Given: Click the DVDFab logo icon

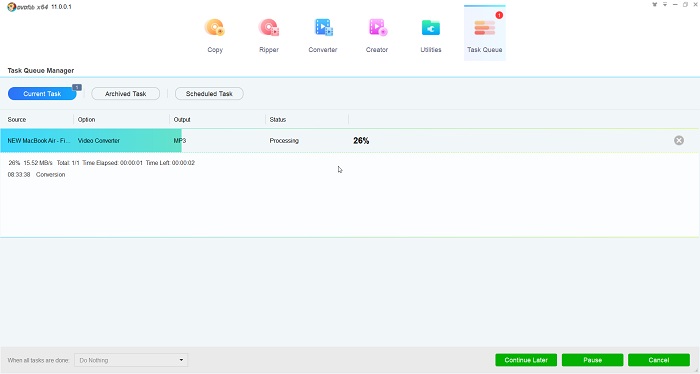Looking at the screenshot, I should 12,7.
